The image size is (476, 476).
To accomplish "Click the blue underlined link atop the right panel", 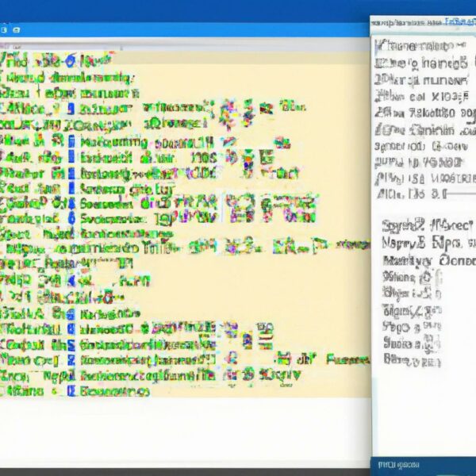I will coord(455,22).
